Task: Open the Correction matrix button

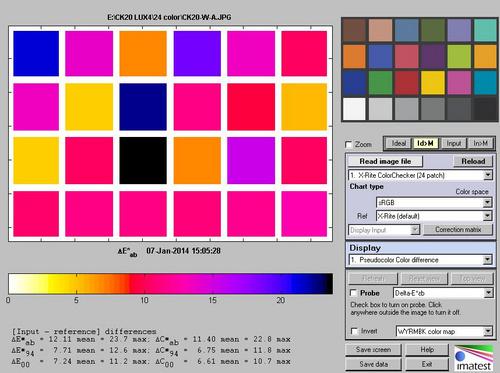Action: pos(458,230)
